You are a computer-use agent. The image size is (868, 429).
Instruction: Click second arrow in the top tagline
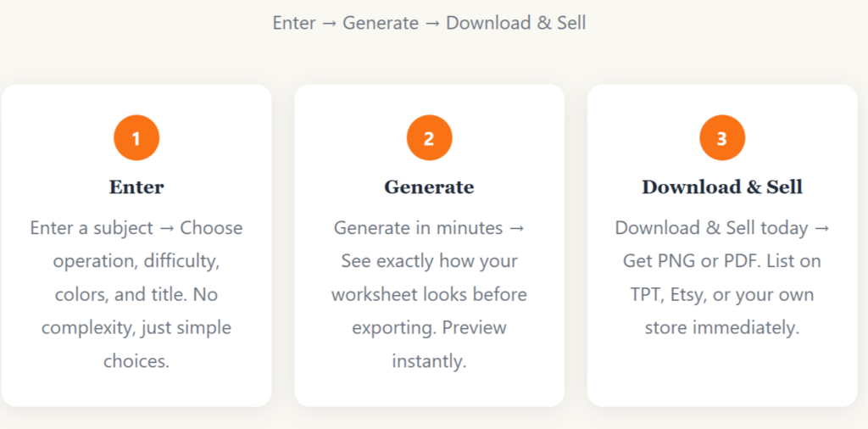[x=432, y=23]
